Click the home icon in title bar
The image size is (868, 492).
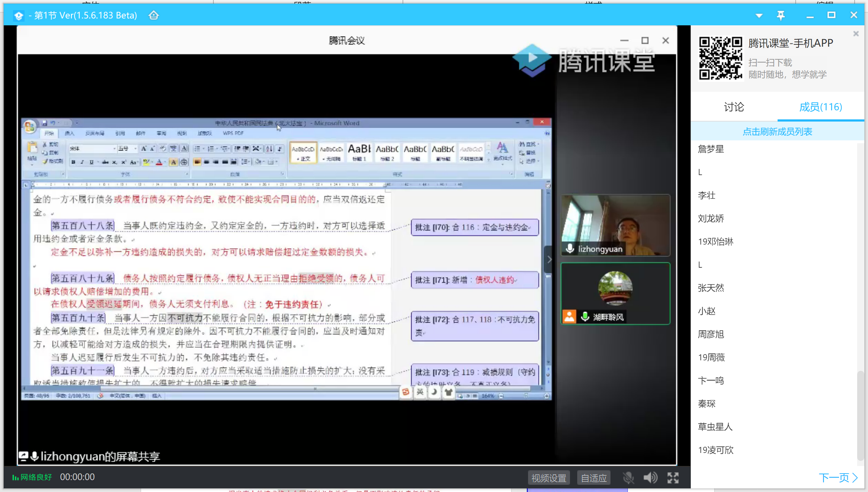[x=154, y=15]
